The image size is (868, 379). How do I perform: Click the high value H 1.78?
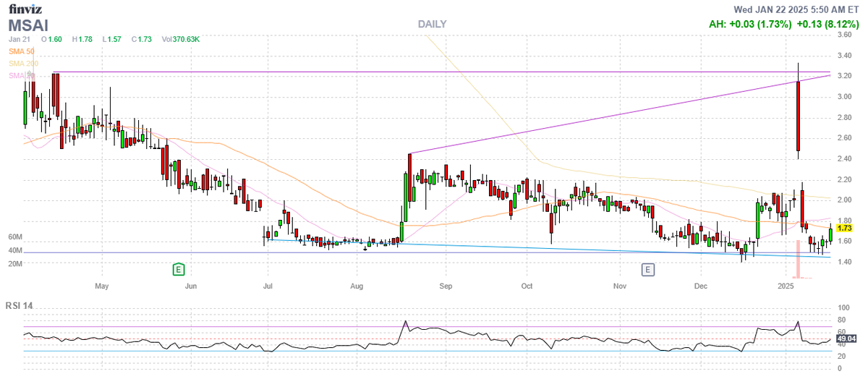[84, 38]
